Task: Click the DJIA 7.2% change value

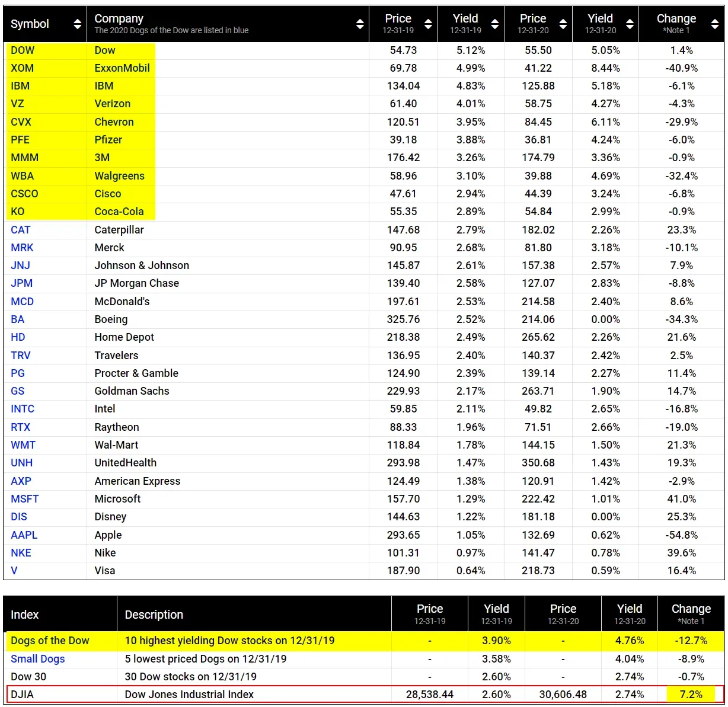Action: click(691, 695)
